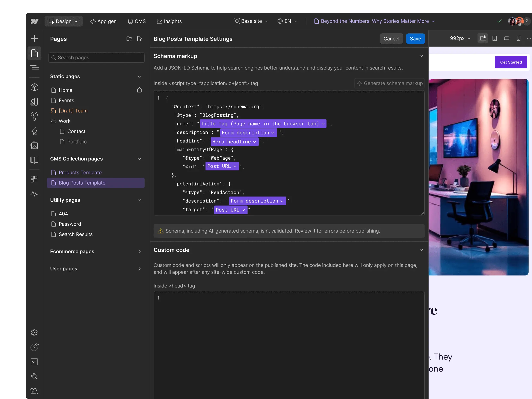Open the Components cube icon

pos(34,87)
